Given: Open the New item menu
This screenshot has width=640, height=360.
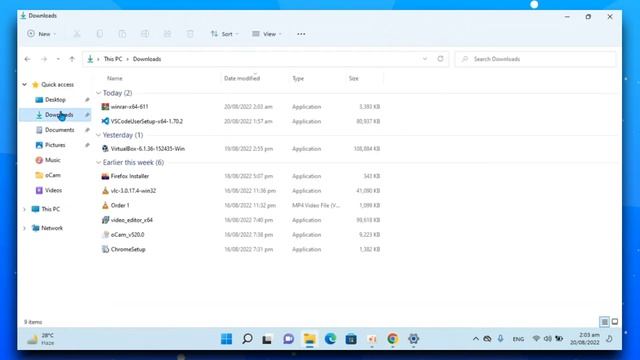Looking at the screenshot, I should (x=42, y=34).
